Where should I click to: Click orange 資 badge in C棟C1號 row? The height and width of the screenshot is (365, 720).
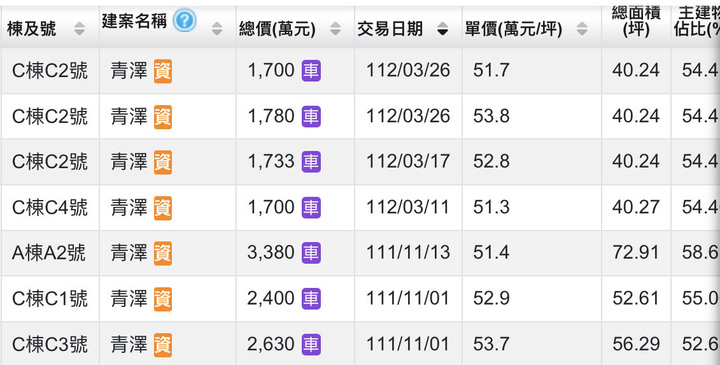pyautogui.click(x=163, y=299)
